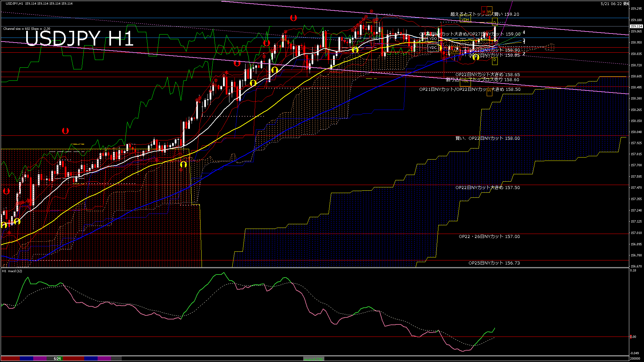Select the OP22・26日NYカット 157.00 label
Viewport: 644px width, 362px height.
pos(489,237)
